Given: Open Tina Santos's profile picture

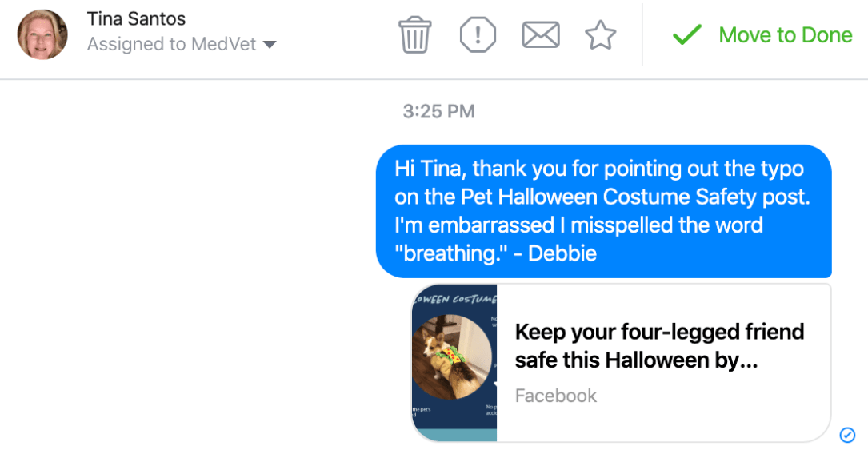Looking at the screenshot, I should (x=42, y=34).
